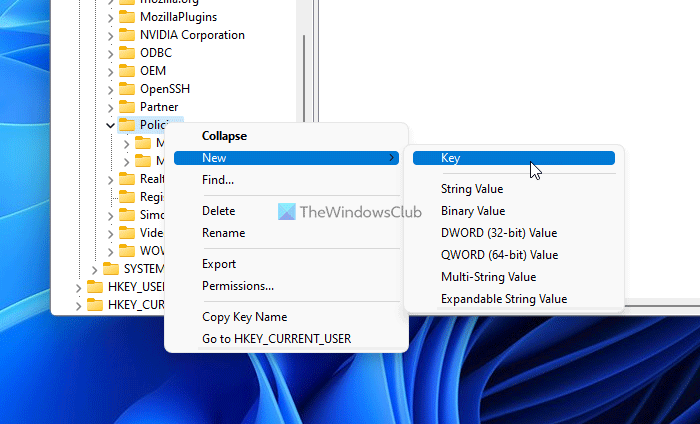
Task: Expand the ODBC key
Action: click(x=110, y=54)
